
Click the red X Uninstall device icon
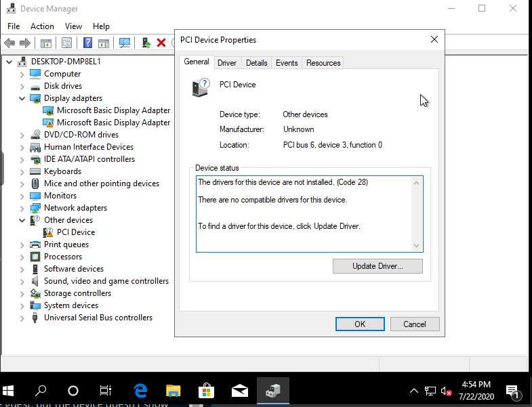click(161, 43)
